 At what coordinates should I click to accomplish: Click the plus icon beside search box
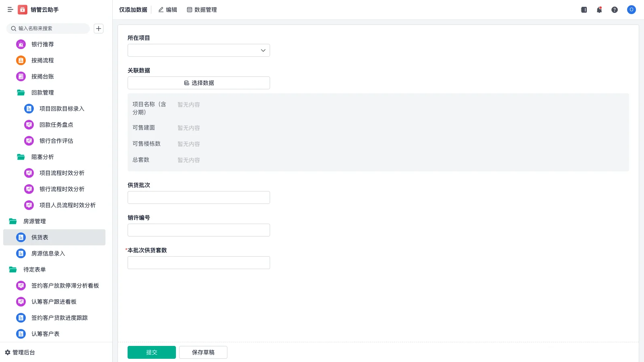point(99,29)
